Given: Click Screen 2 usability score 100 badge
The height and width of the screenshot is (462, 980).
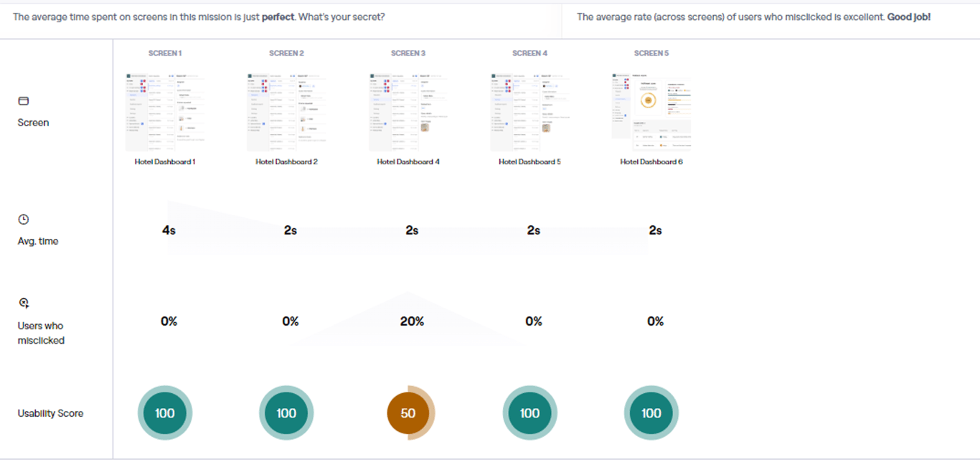Looking at the screenshot, I should pyautogui.click(x=286, y=413).
